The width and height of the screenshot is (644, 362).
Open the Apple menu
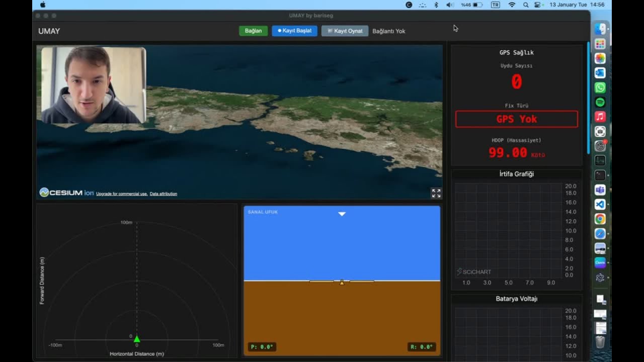click(43, 5)
